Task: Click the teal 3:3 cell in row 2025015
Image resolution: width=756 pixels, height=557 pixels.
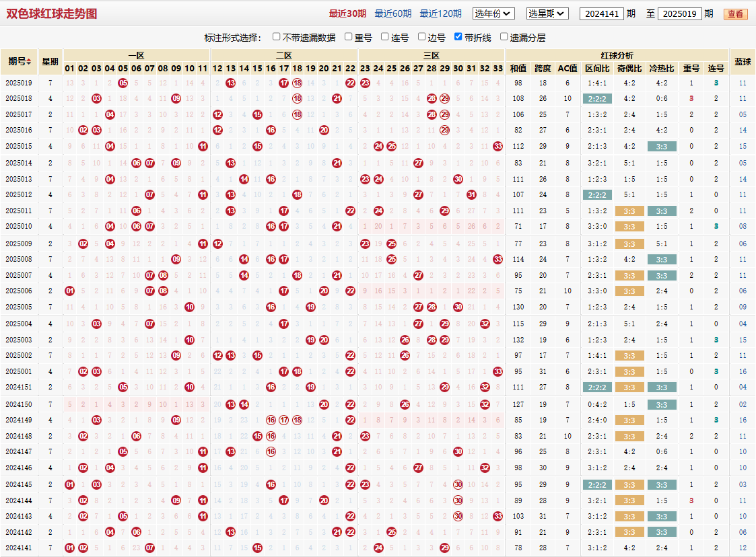Action: click(662, 147)
